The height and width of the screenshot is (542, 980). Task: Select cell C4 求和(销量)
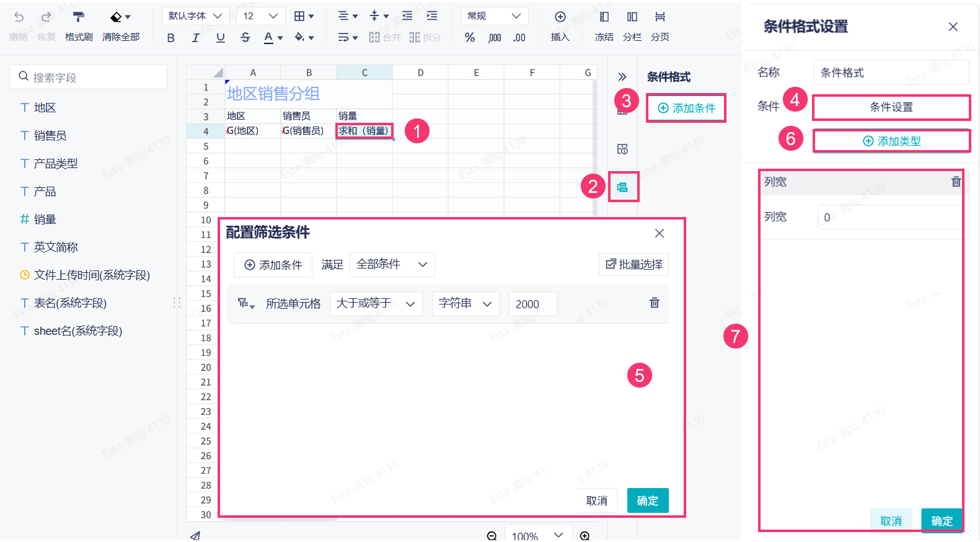(x=364, y=131)
